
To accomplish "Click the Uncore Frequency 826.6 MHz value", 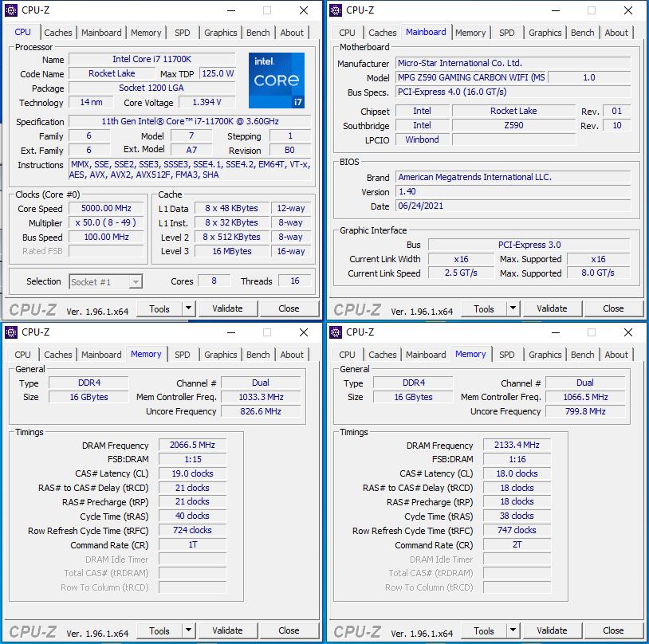I will pos(261,411).
